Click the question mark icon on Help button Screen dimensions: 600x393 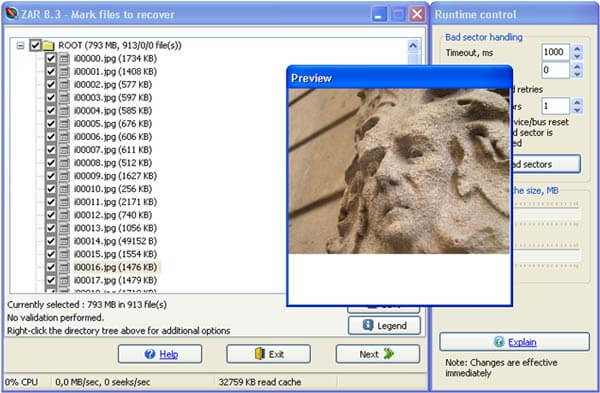[x=150, y=354]
